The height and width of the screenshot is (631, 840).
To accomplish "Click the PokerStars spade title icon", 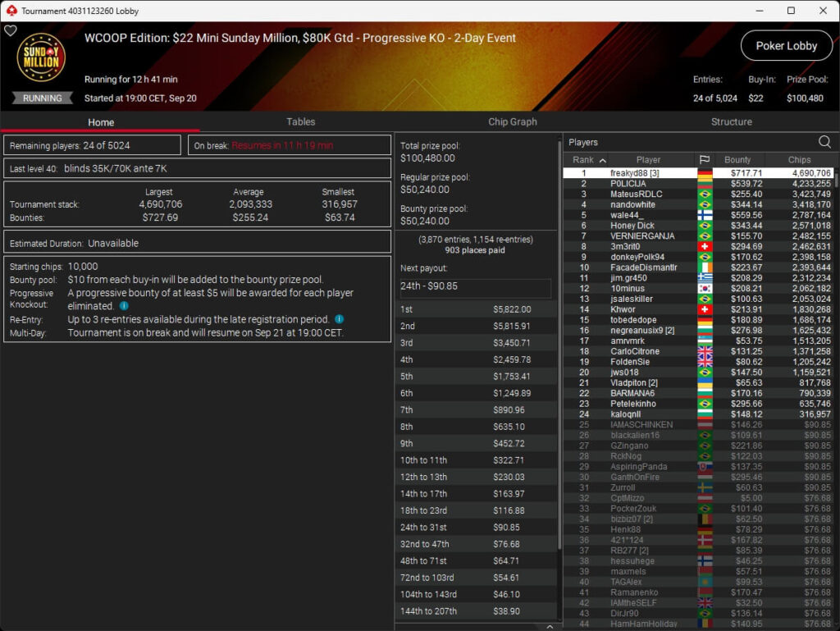I will (x=11, y=11).
